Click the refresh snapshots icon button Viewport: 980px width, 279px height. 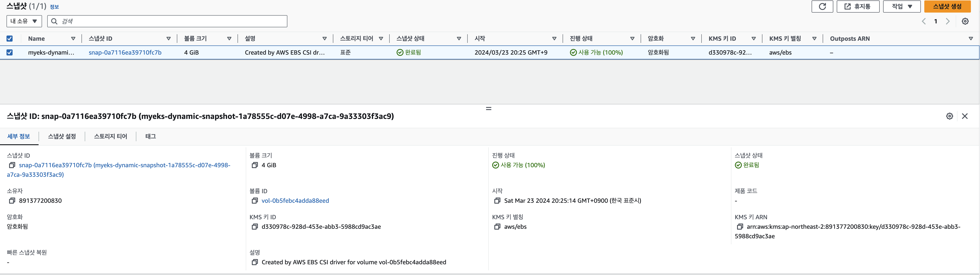pyautogui.click(x=822, y=6)
